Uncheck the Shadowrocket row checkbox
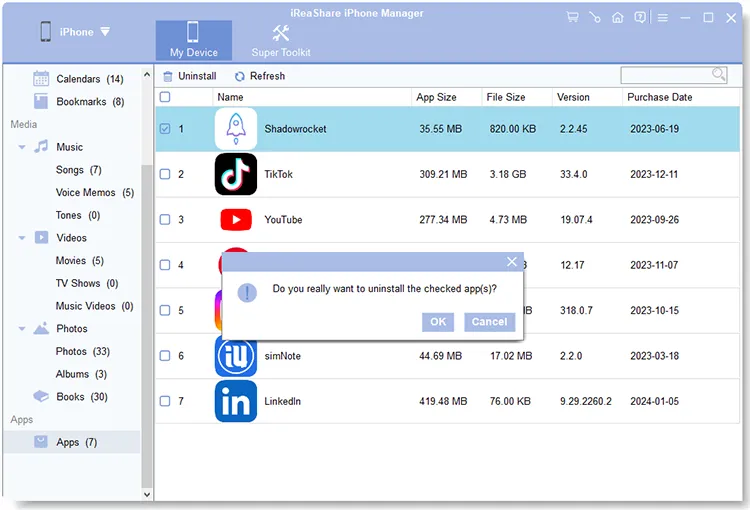 click(165, 129)
